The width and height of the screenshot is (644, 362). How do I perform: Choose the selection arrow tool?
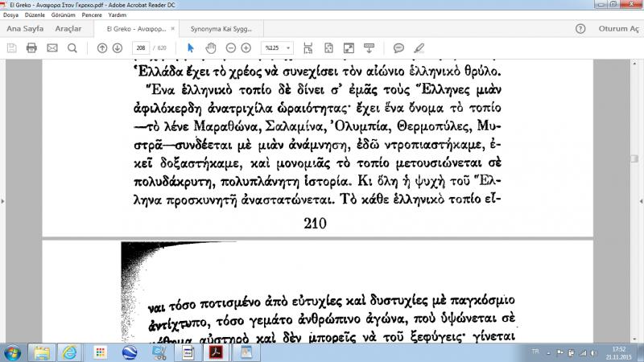coord(190,48)
